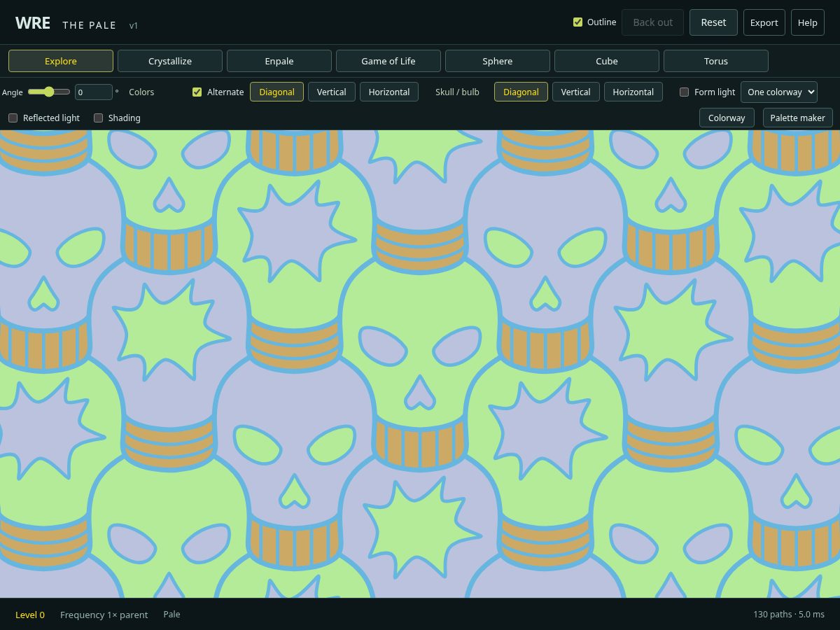Select Diagonal next to the Colors Alternate checkbox
840x630 pixels.
tap(277, 92)
